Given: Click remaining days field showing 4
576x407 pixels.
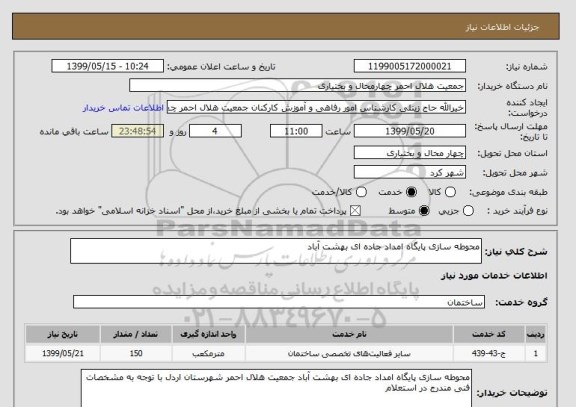Looking at the screenshot, I should (215, 131).
